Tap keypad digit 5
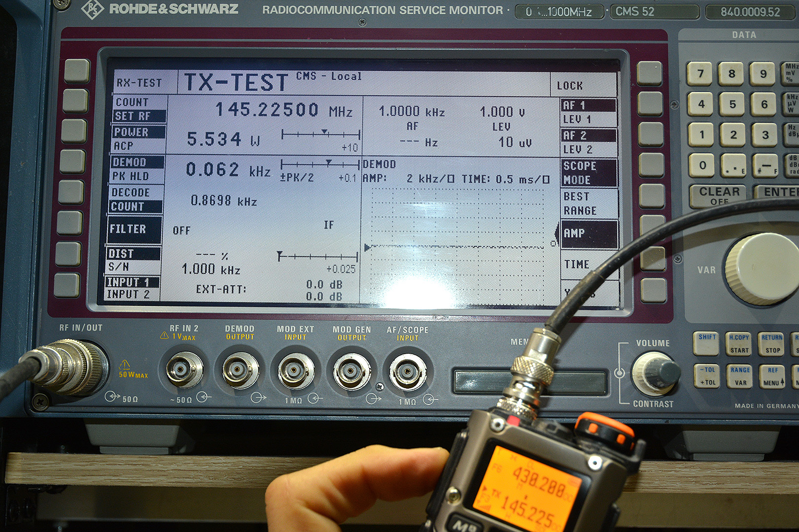 (732, 104)
